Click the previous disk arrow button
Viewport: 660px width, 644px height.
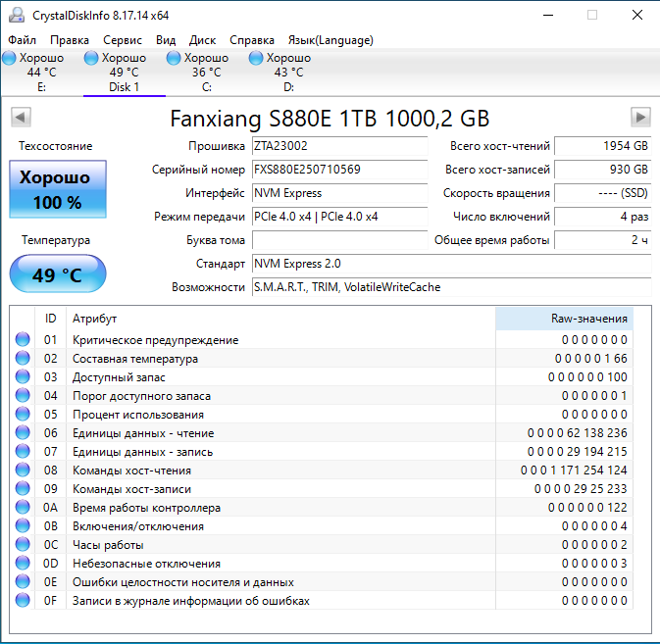(20, 118)
